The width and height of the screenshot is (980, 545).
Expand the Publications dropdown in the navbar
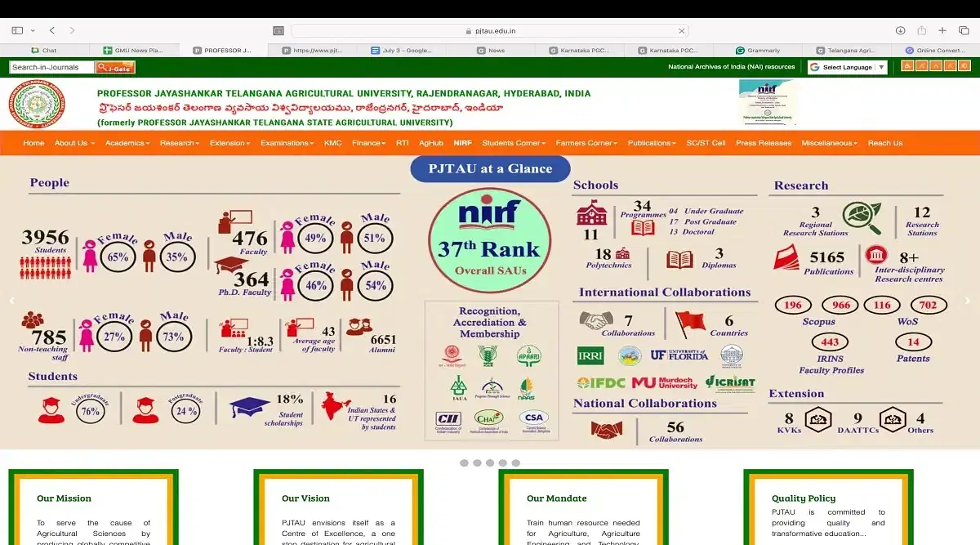[x=652, y=143]
